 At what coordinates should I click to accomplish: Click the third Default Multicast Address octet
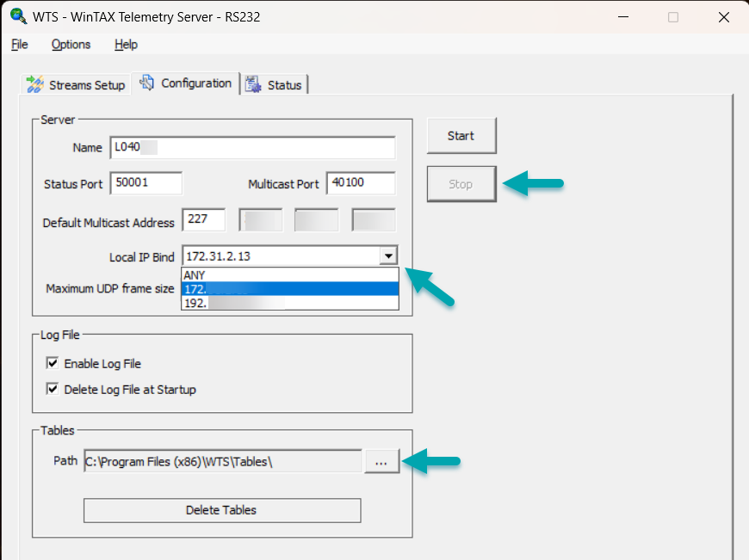pos(317,219)
